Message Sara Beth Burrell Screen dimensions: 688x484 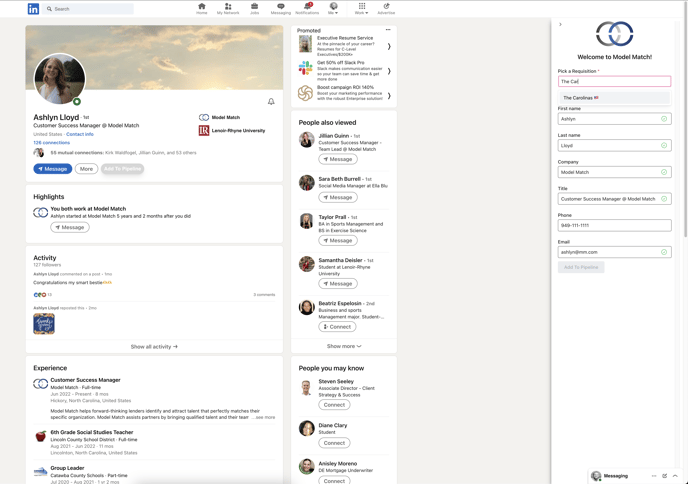pos(338,197)
